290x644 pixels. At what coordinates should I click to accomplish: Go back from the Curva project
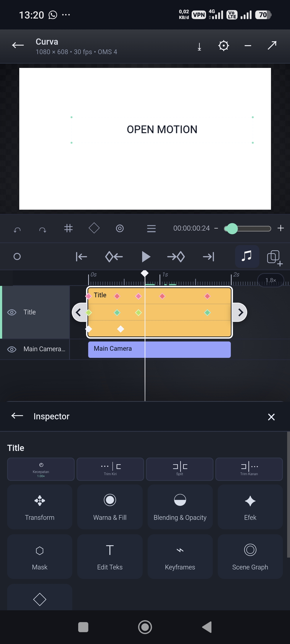click(x=18, y=45)
